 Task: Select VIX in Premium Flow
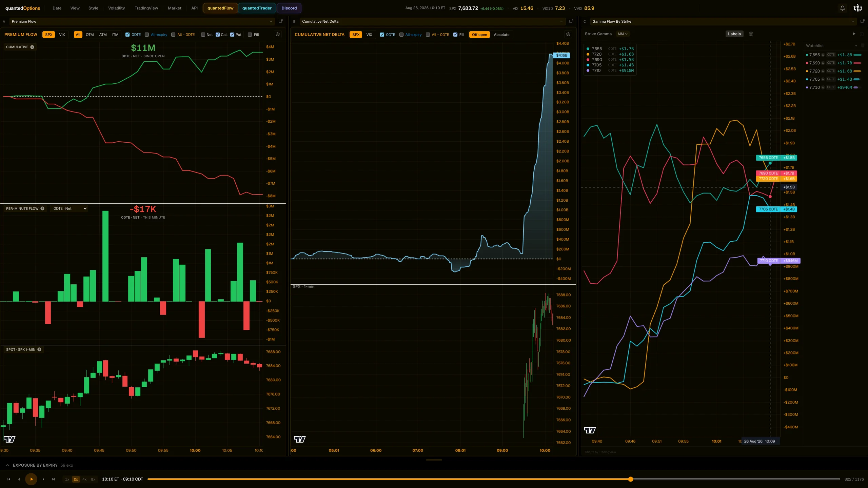(x=62, y=35)
